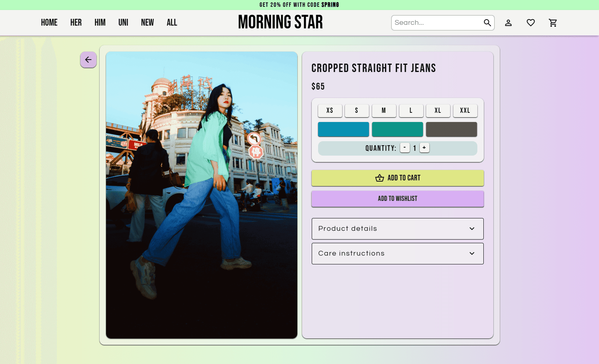Select size XL
599x364 pixels.
tap(438, 110)
